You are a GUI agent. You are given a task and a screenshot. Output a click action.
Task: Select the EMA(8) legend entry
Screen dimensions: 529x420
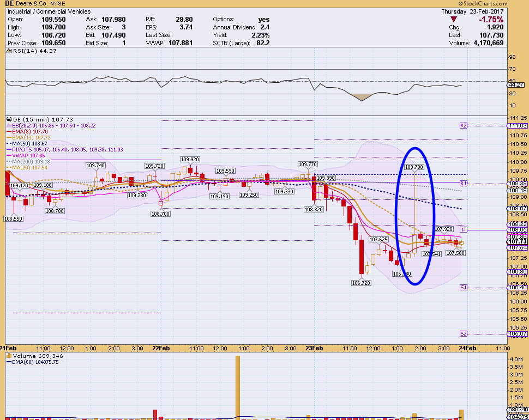[26, 131]
